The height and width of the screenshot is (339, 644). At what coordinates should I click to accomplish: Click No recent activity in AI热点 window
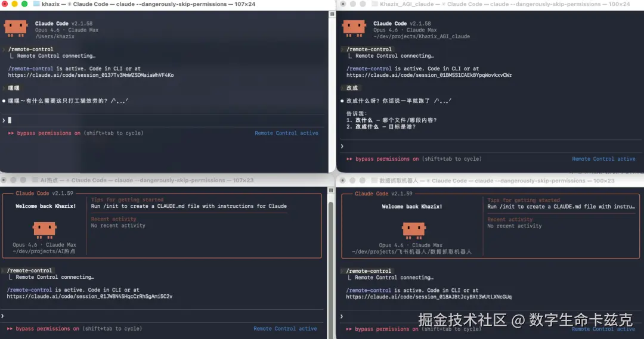click(118, 225)
